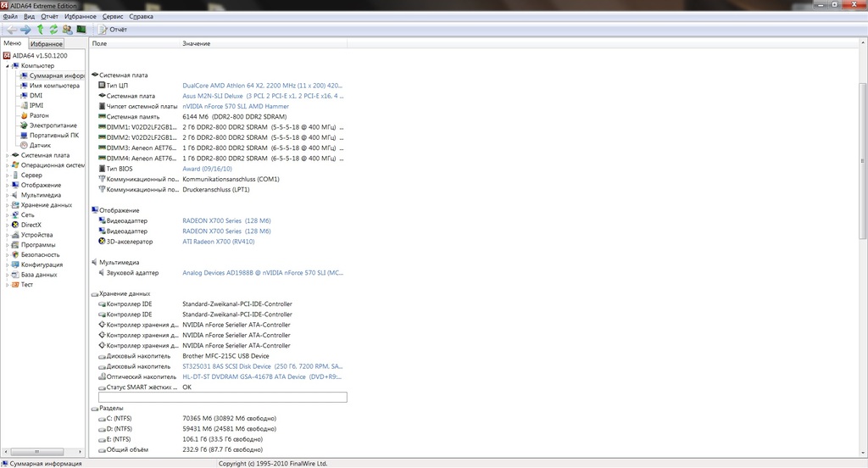Select the Конфигурация tree icon
The image size is (868, 468).
(15, 265)
